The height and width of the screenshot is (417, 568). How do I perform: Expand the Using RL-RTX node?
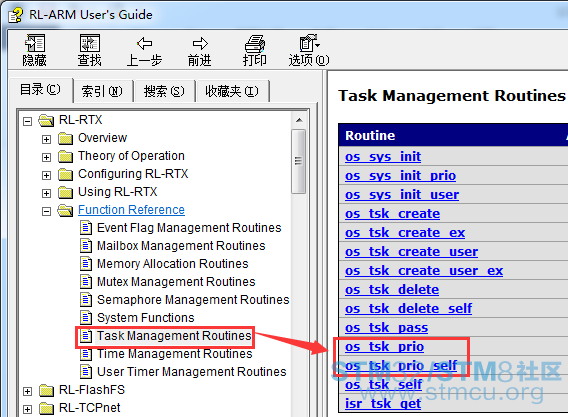[x=46, y=193]
